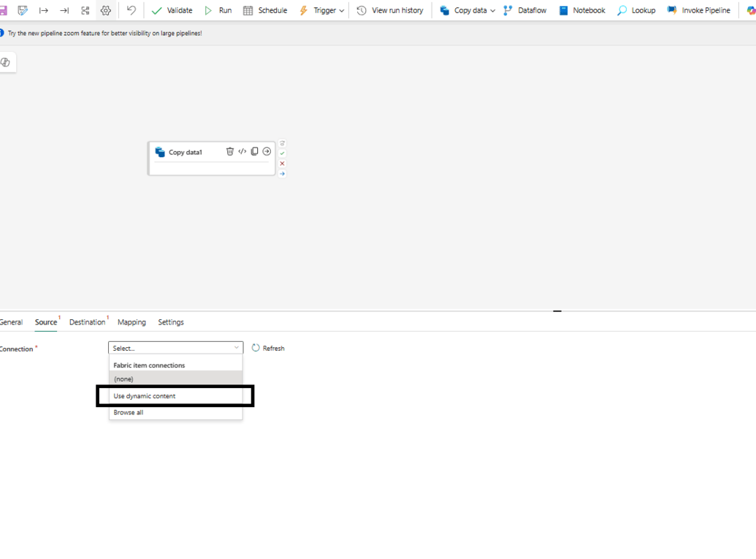Click the blue On completion connector
The image size is (756, 559).
point(283,174)
